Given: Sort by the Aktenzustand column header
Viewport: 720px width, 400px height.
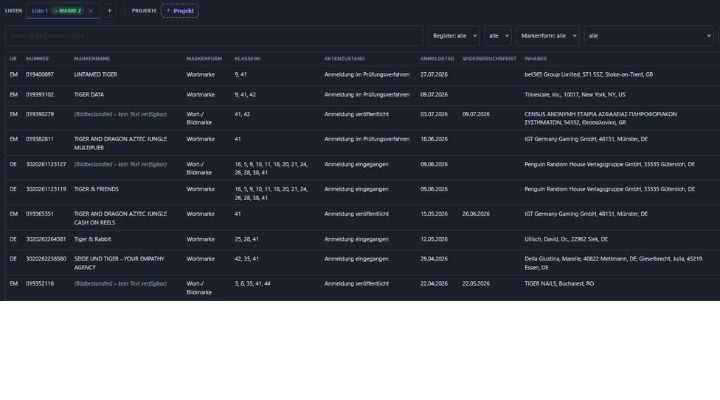Looking at the screenshot, I should point(344,59).
